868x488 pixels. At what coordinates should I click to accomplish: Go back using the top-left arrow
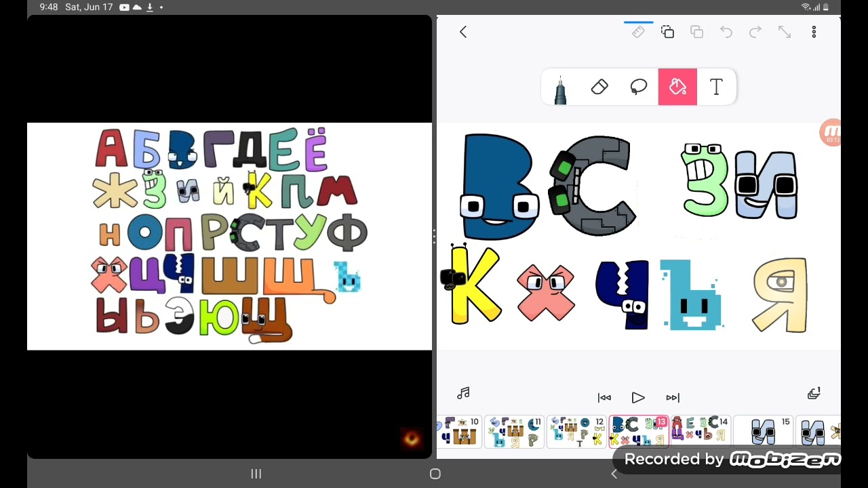click(463, 32)
